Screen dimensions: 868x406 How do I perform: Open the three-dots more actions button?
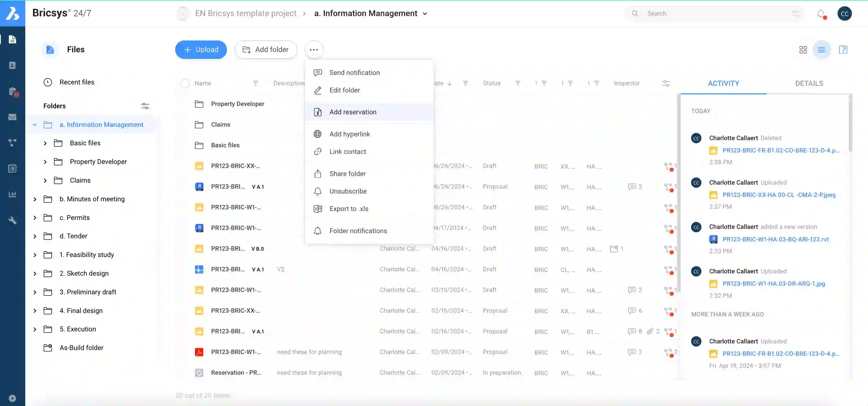[314, 49]
